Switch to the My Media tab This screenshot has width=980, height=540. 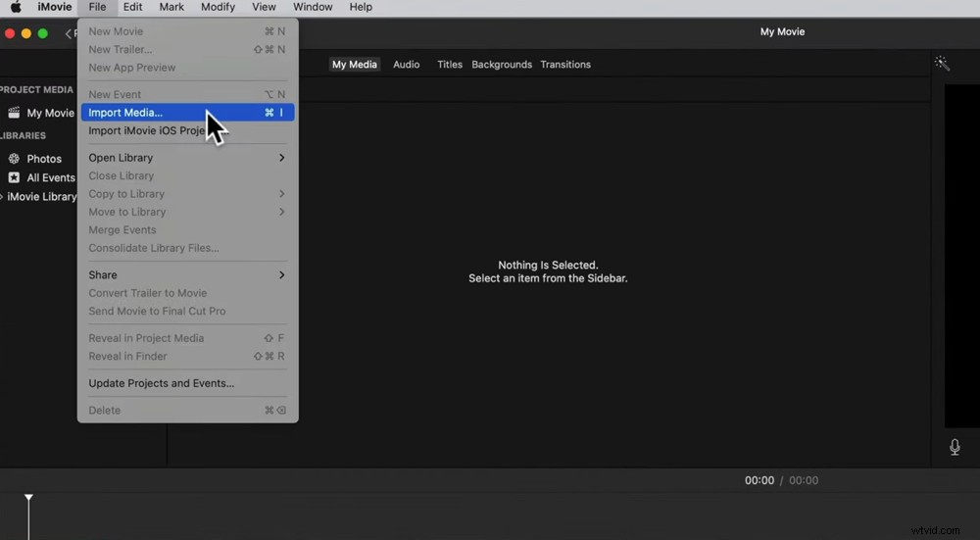click(355, 65)
